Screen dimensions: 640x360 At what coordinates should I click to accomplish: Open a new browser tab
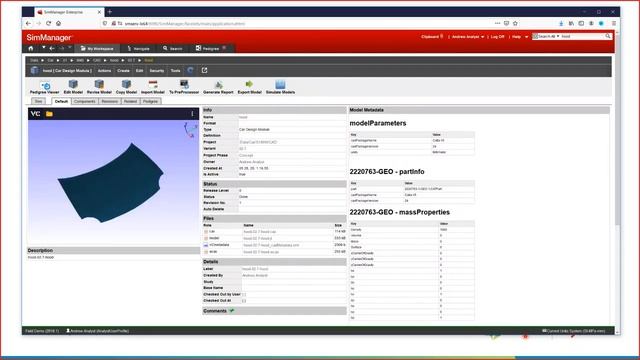[110, 12]
